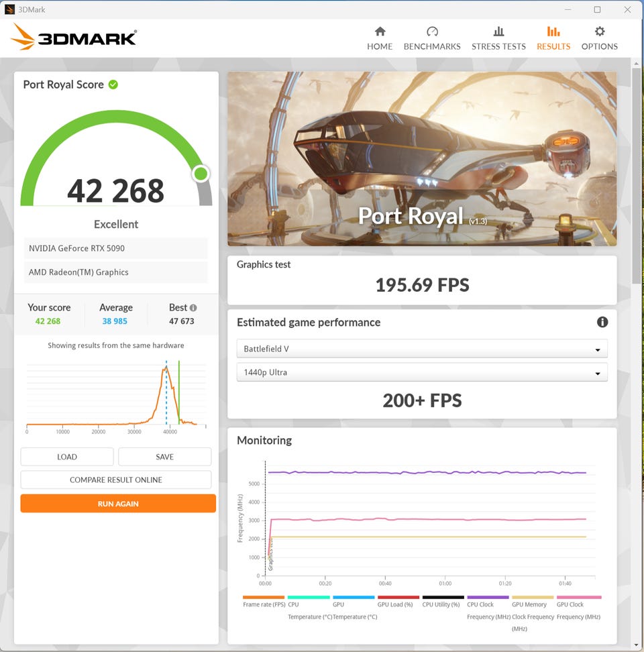Click the 200+ FPS estimate value
The height and width of the screenshot is (652, 644).
point(422,400)
